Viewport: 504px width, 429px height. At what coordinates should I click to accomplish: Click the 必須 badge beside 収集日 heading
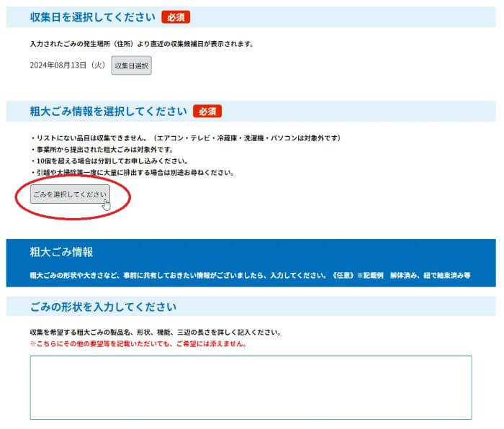pyautogui.click(x=176, y=17)
